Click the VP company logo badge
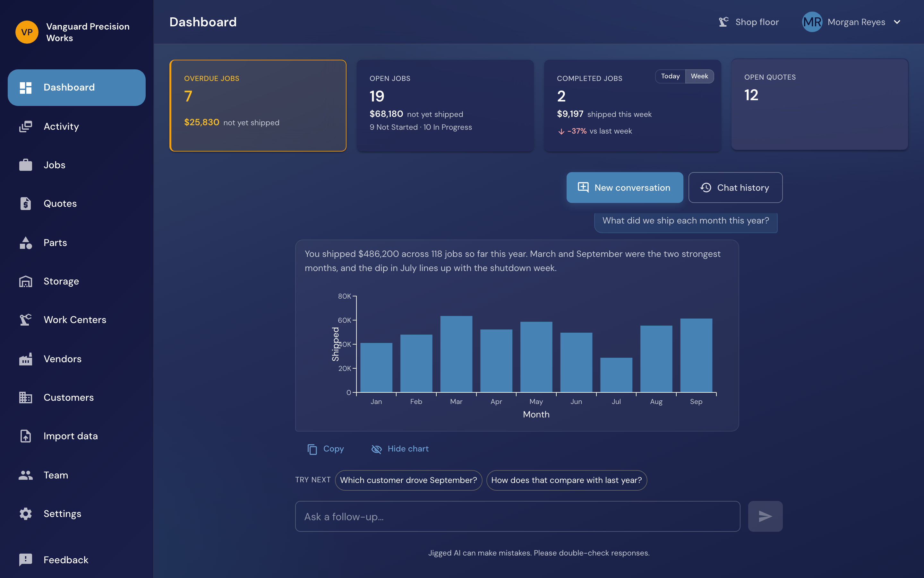 (27, 32)
